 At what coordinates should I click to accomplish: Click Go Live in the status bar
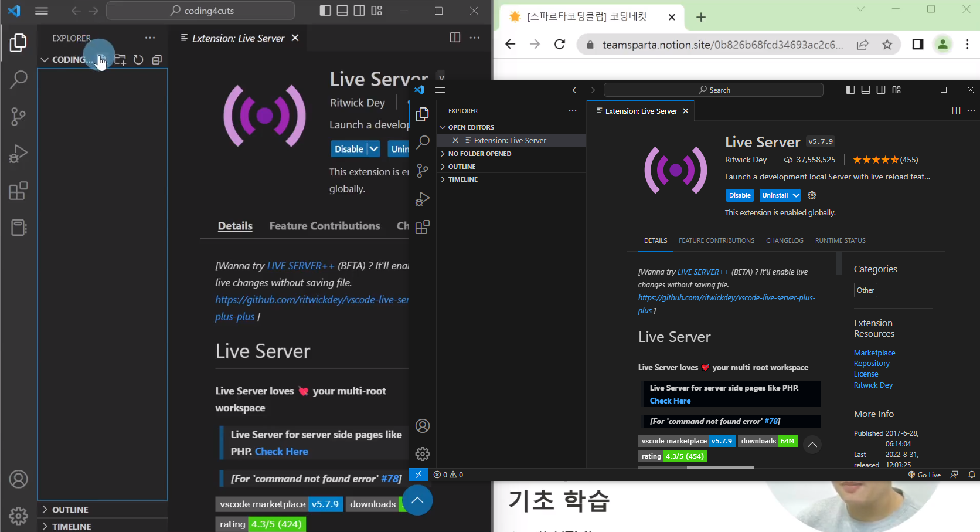(x=924, y=475)
